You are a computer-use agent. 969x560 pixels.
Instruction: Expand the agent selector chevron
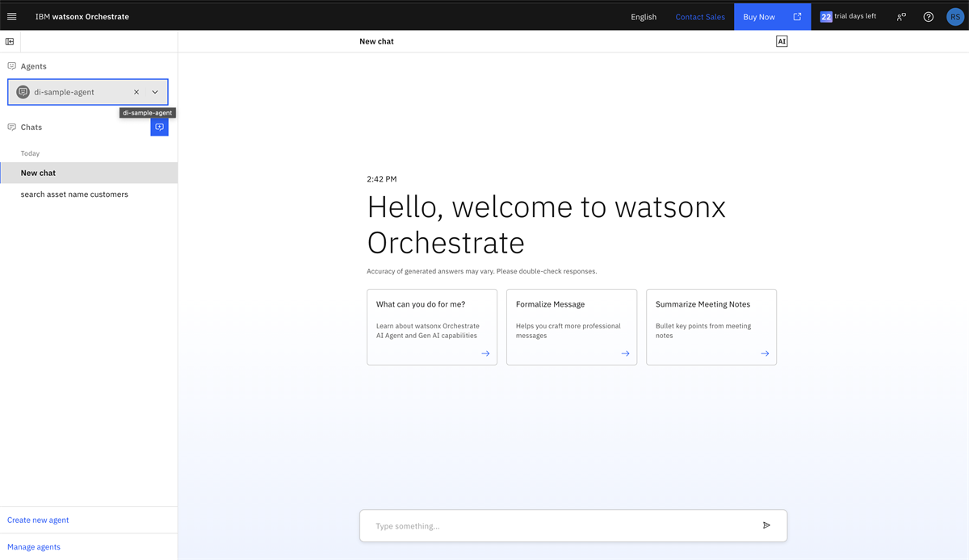(x=155, y=92)
